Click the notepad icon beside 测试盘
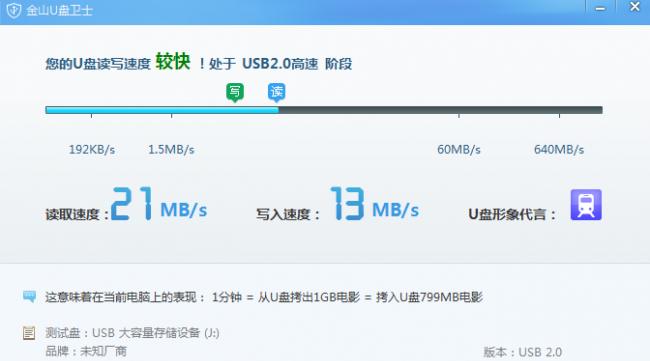The height and width of the screenshot is (361, 650). pos(29,333)
